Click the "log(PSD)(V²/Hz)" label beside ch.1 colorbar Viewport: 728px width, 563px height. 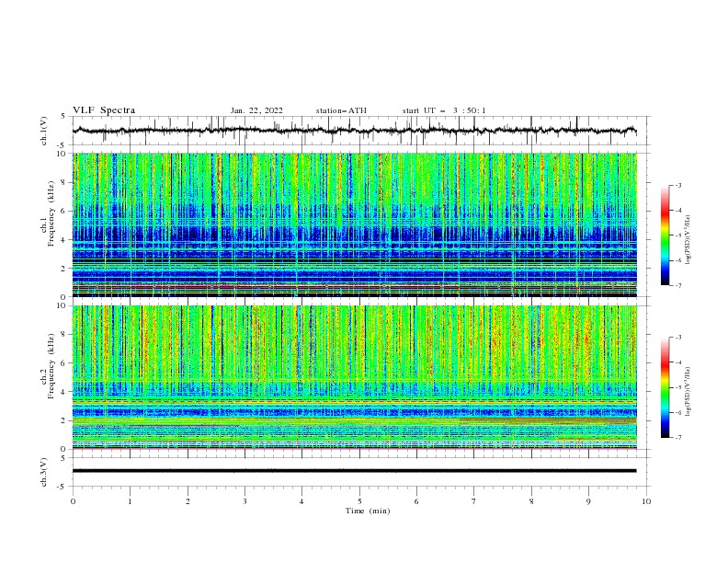click(x=688, y=240)
